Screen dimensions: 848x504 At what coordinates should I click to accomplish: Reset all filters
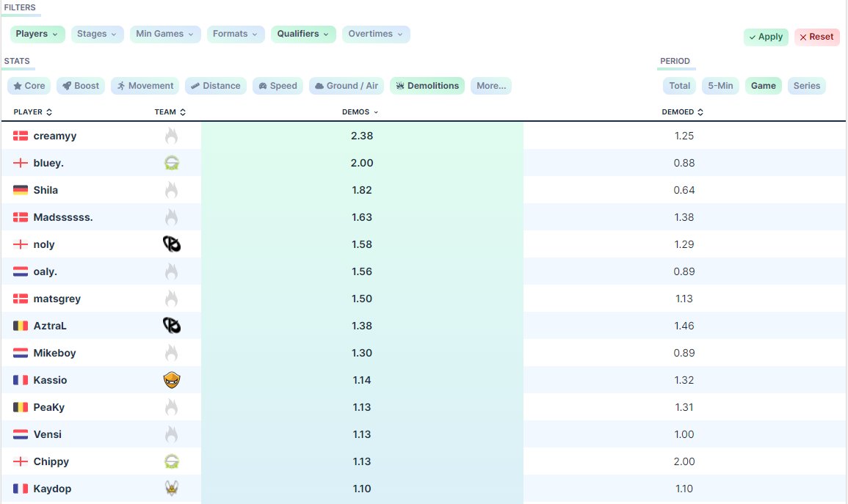pos(816,37)
